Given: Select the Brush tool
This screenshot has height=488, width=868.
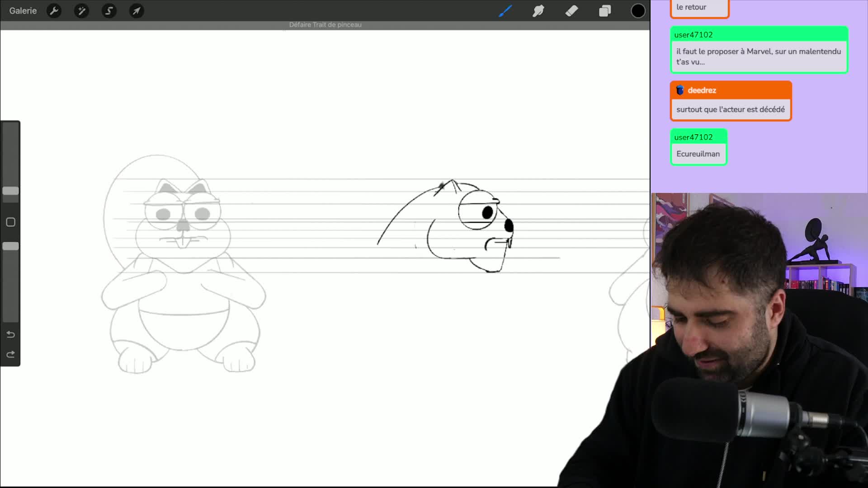Looking at the screenshot, I should pyautogui.click(x=505, y=10).
